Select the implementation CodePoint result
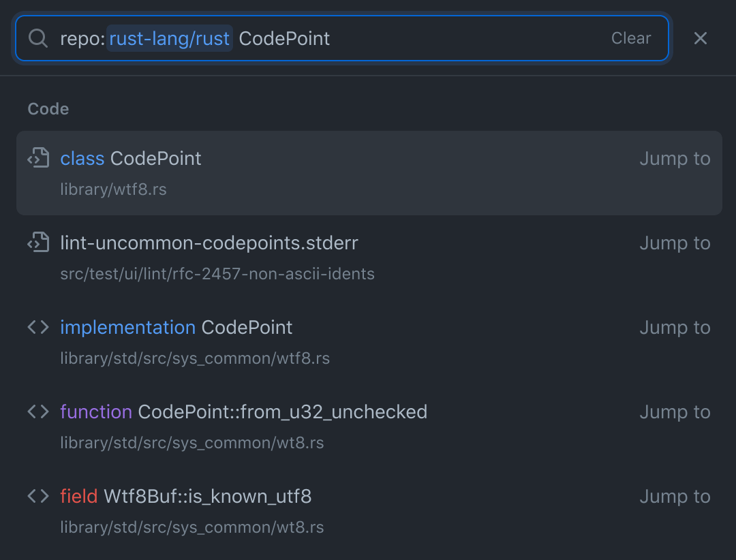 coord(176,328)
